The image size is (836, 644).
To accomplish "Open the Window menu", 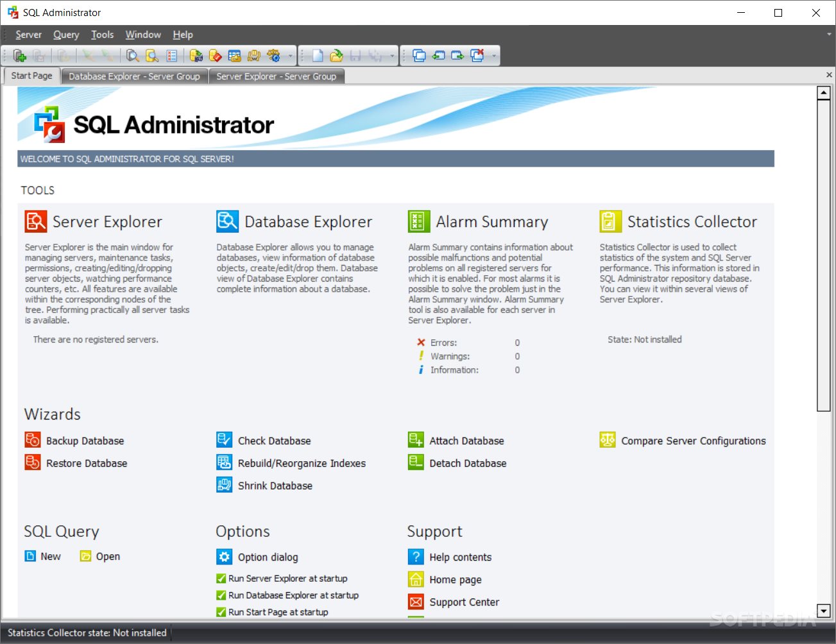I will [143, 35].
